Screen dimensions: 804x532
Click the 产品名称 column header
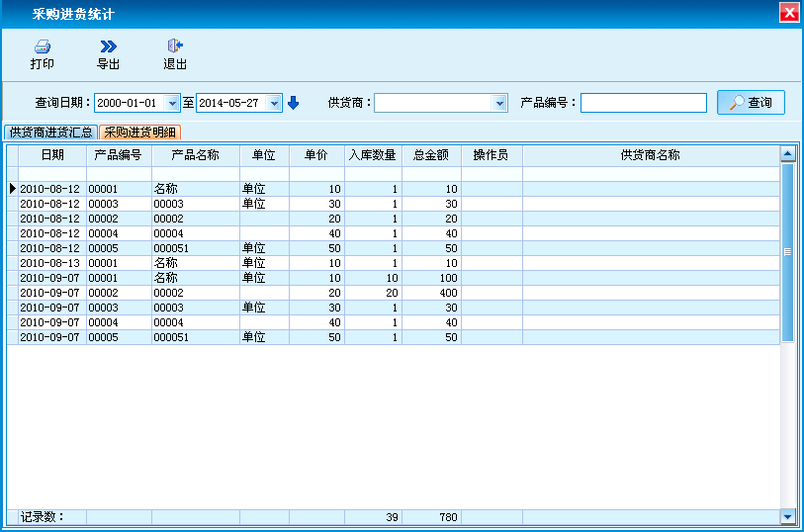(195, 155)
